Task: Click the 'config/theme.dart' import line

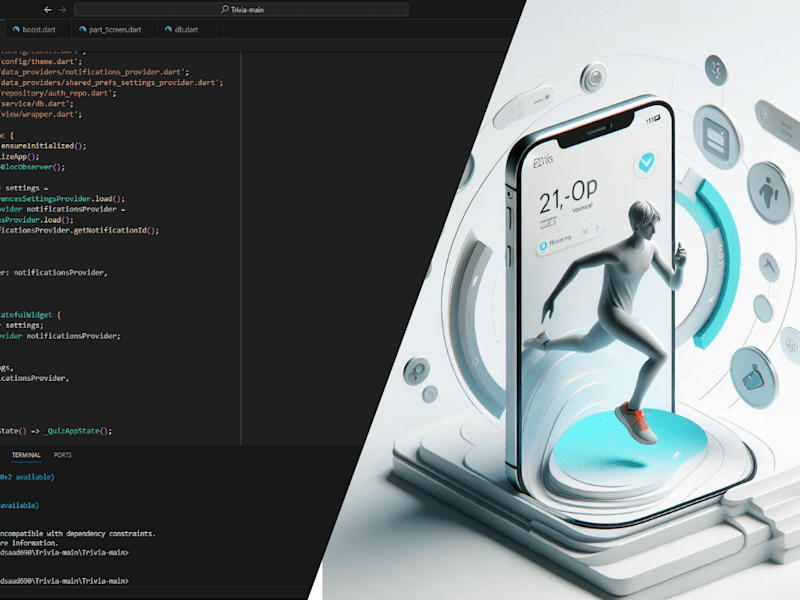Action: pos(41,61)
